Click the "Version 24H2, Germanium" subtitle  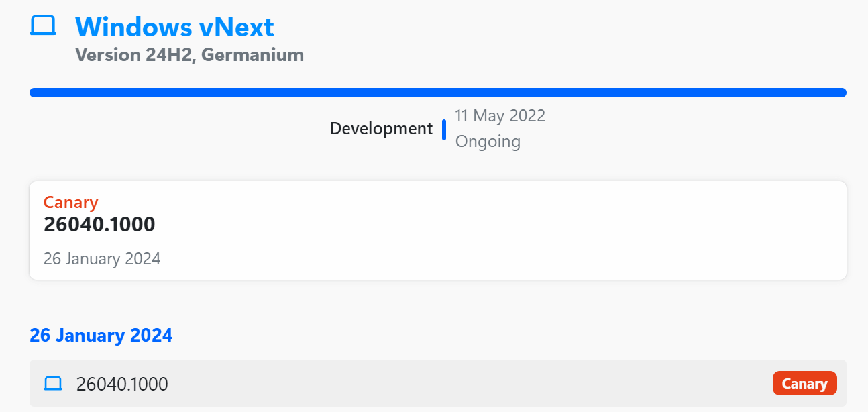(x=189, y=55)
